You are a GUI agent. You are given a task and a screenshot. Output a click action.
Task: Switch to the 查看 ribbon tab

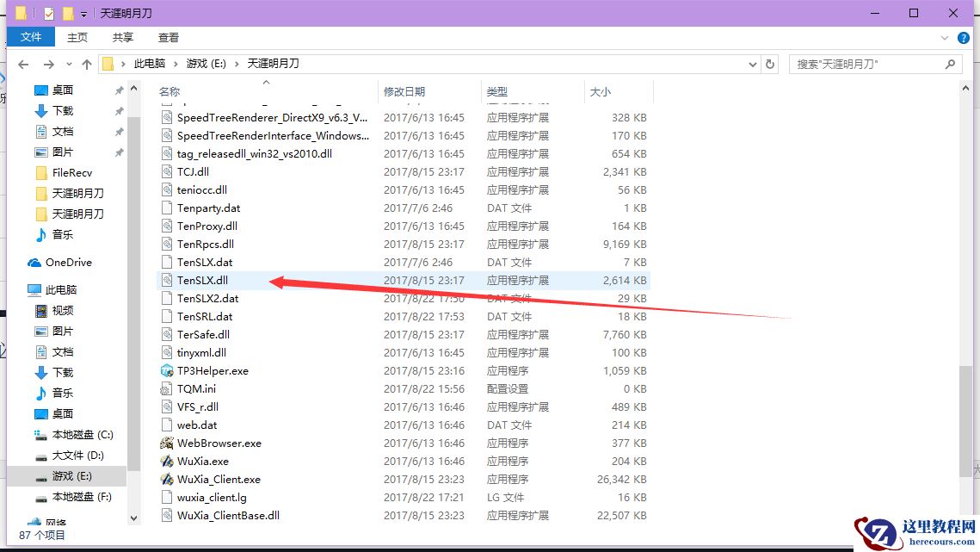point(168,37)
